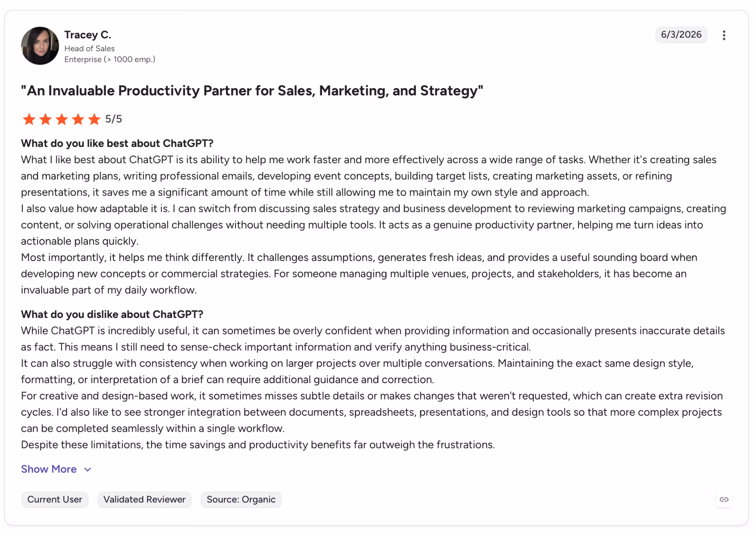This screenshot has height=536, width=756.
Task: Expand the review with Show More
Action: pos(49,469)
